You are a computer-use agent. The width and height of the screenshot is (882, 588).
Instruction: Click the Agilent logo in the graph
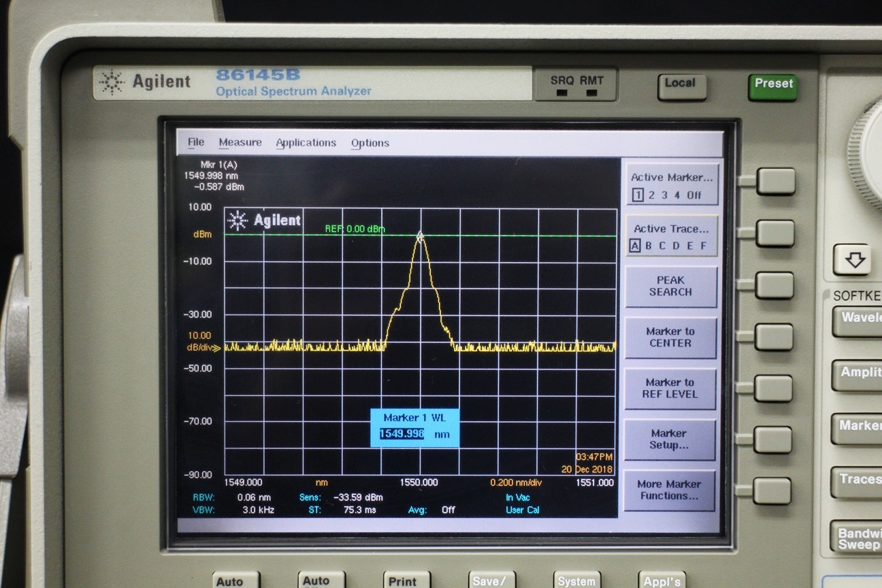[265, 220]
